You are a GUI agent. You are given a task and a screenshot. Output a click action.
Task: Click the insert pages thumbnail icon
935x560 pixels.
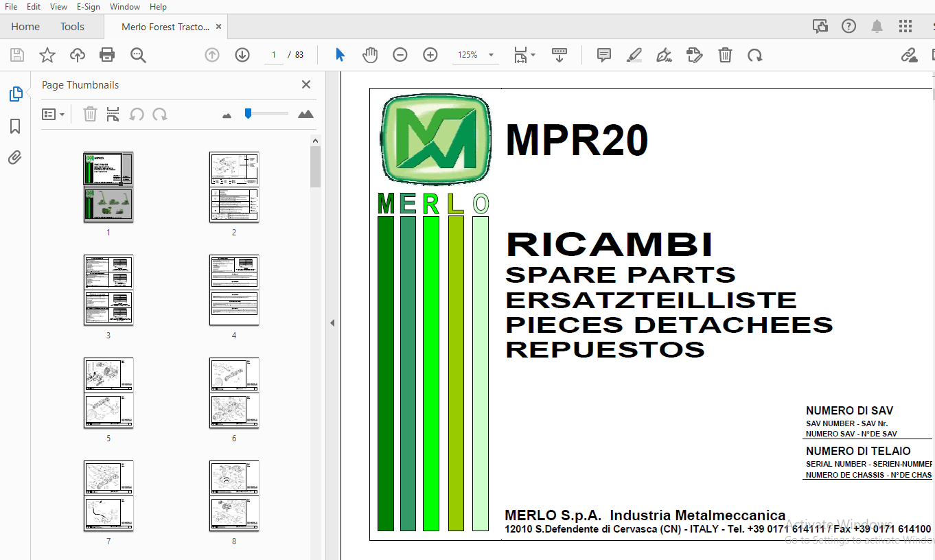point(113,114)
